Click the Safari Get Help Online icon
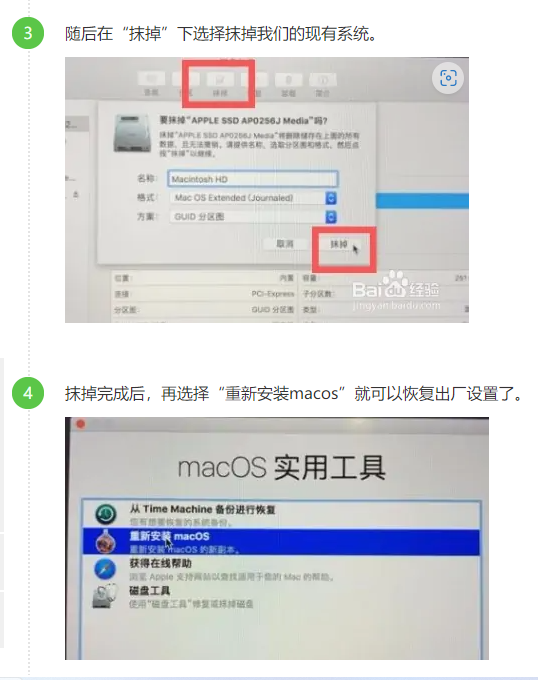This screenshot has width=538, height=680. 105,569
